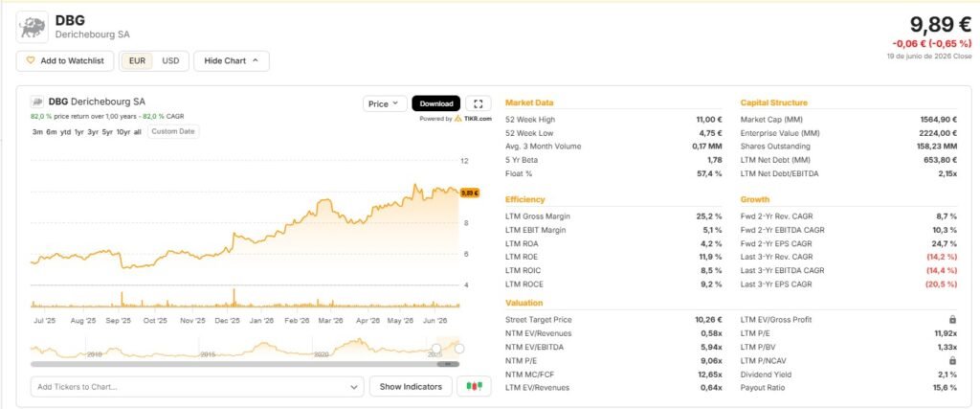Click the Market Cap value 1564,90 €
This screenshot has height=409, width=980.
click(x=939, y=120)
